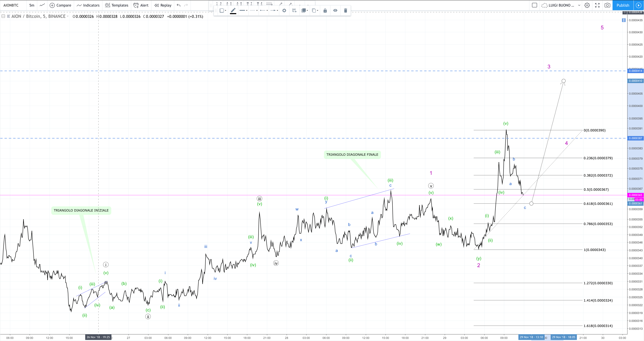This screenshot has width=644, height=341.
Task: Collapse the AION / Bitcoin legend
Action: [x=4, y=16]
